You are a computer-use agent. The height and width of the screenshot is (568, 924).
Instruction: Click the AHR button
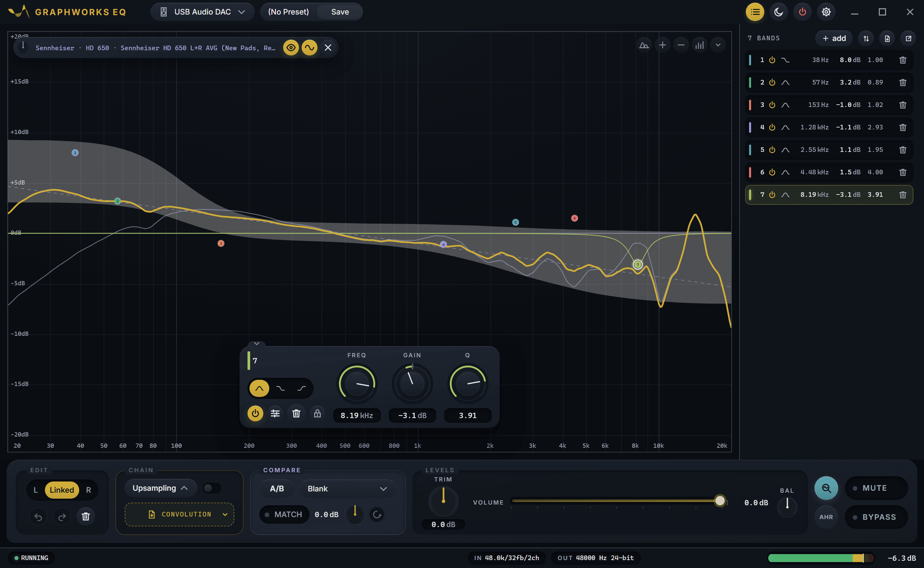826,517
